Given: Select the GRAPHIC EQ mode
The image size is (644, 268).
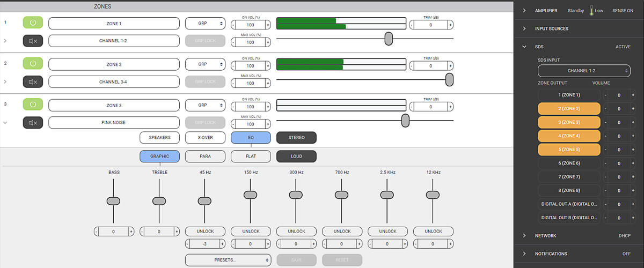Looking at the screenshot, I should (x=159, y=157).
